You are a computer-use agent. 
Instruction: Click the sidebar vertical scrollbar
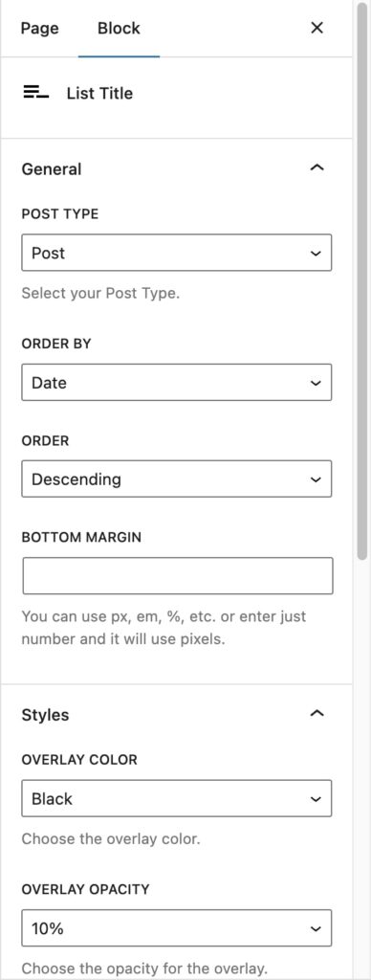point(362,281)
